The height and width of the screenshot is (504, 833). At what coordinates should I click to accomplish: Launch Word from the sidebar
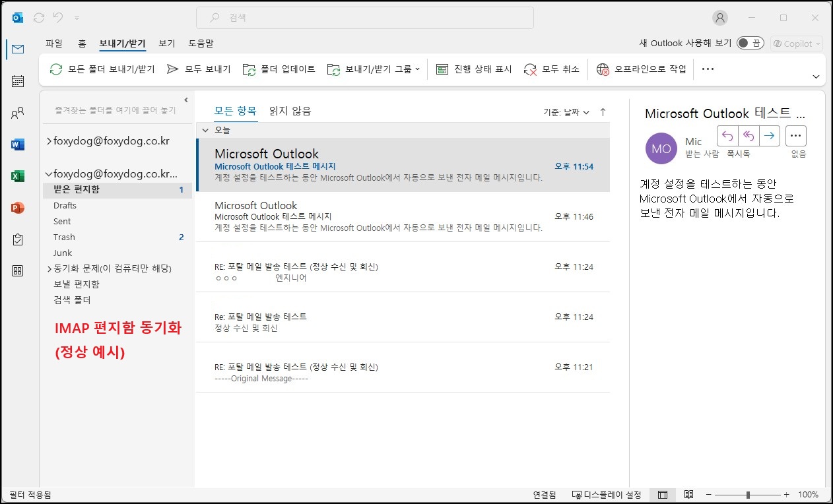tap(18, 144)
